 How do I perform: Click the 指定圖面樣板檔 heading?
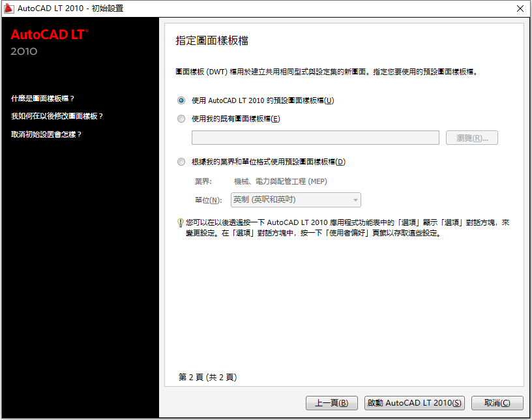click(x=212, y=40)
